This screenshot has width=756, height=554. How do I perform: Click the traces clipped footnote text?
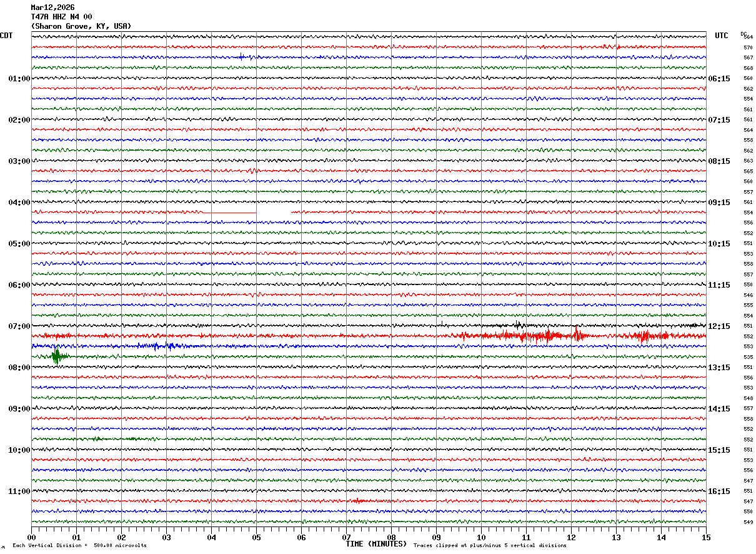[x=490, y=546]
